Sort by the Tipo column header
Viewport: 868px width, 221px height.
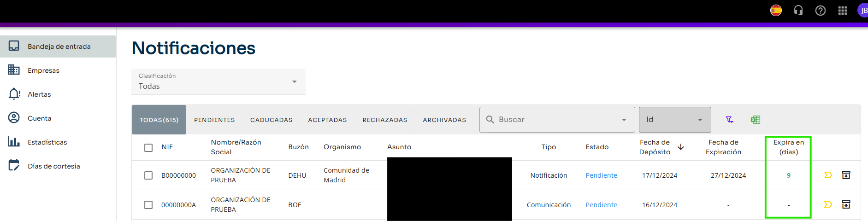point(549,147)
